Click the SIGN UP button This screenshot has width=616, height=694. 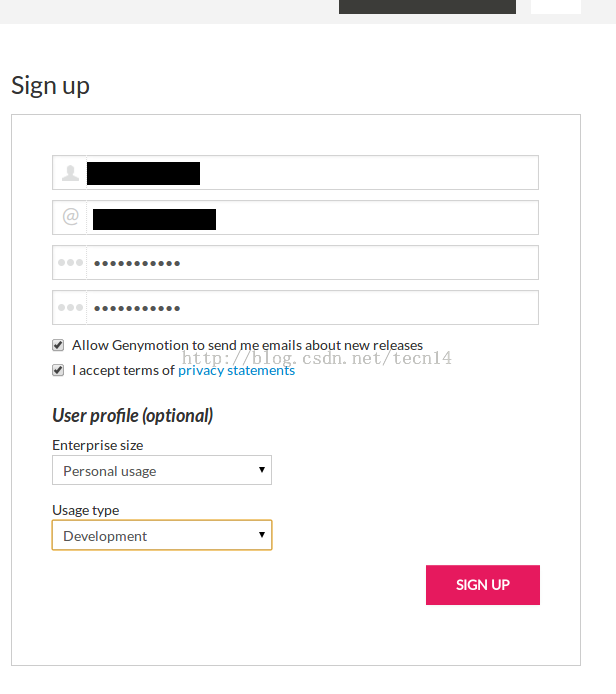click(483, 585)
